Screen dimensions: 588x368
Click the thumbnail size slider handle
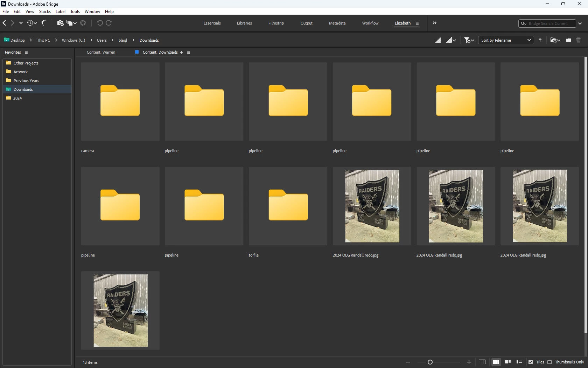430,362
